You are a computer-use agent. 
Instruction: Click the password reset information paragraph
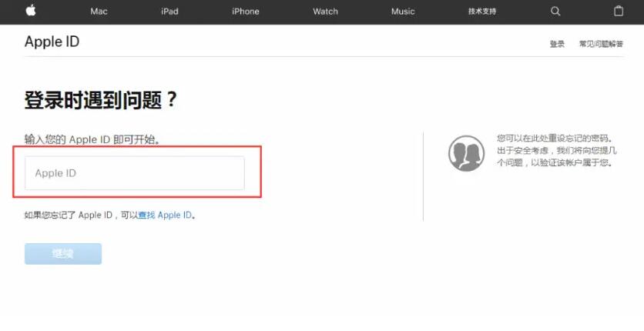(555, 151)
